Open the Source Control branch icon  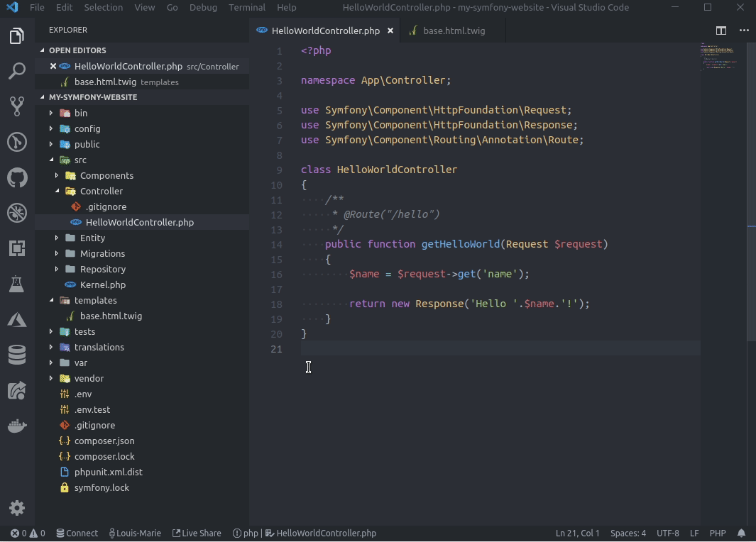tap(17, 106)
